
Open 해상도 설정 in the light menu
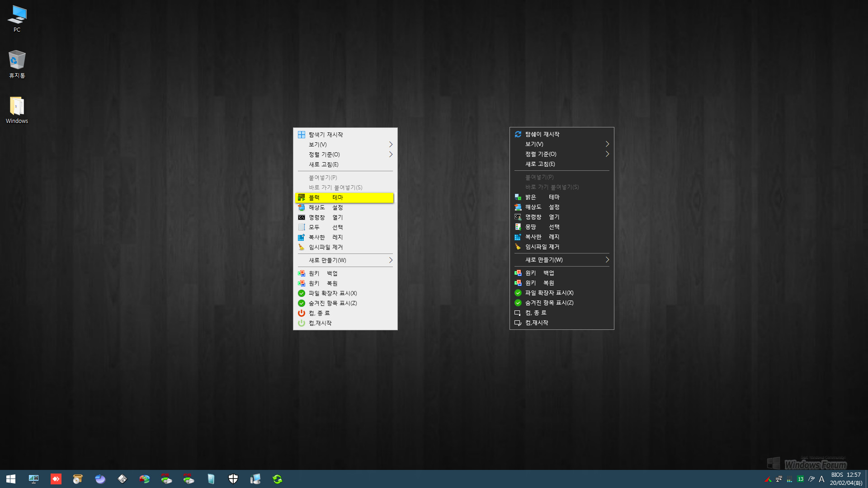coord(345,207)
